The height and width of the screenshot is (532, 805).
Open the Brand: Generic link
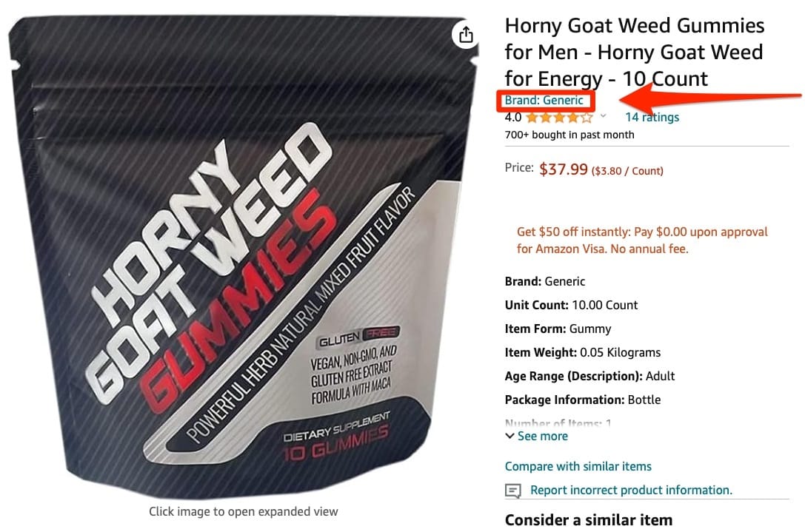(544, 100)
